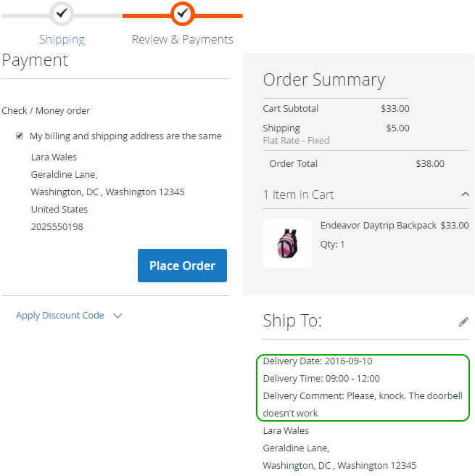Image resolution: width=475 pixels, height=476 pixels.
Task: Collapse cart items using the chevron
Action: tap(465, 194)
